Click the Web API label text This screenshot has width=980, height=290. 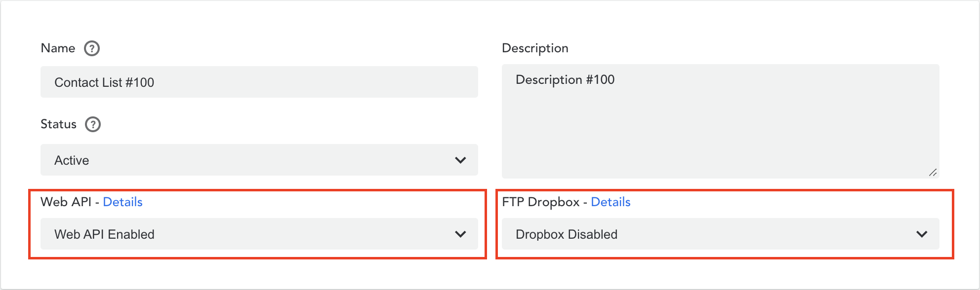[x=66, y=202]
